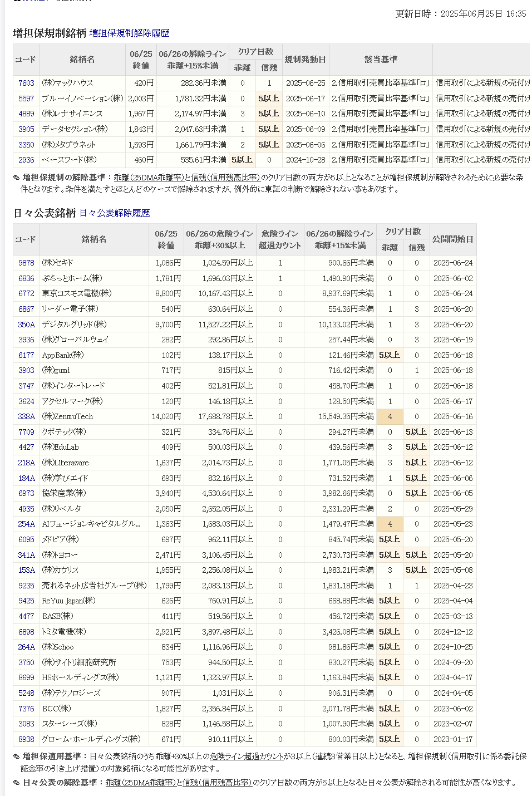
Task: Open code 338A for ZenmuTech
Action: tap(26, 416)
